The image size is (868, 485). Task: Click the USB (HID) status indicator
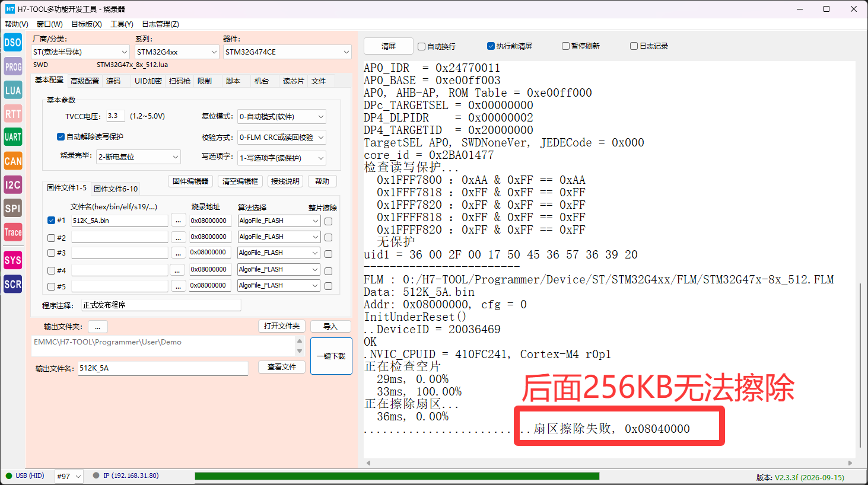coord(25,476)
